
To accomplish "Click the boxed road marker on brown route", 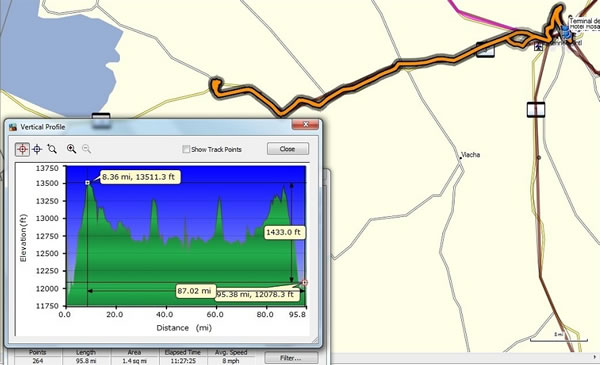I will [x=536, y=110].
